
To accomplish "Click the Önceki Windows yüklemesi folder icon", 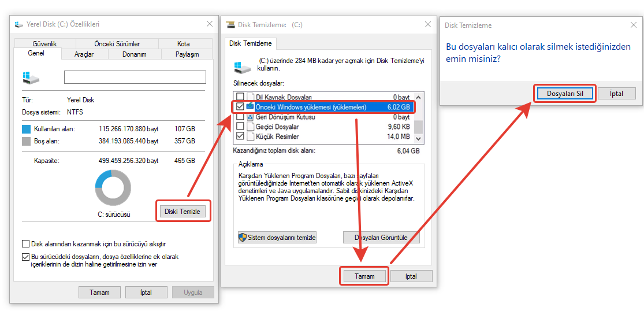I will [251, 107].
